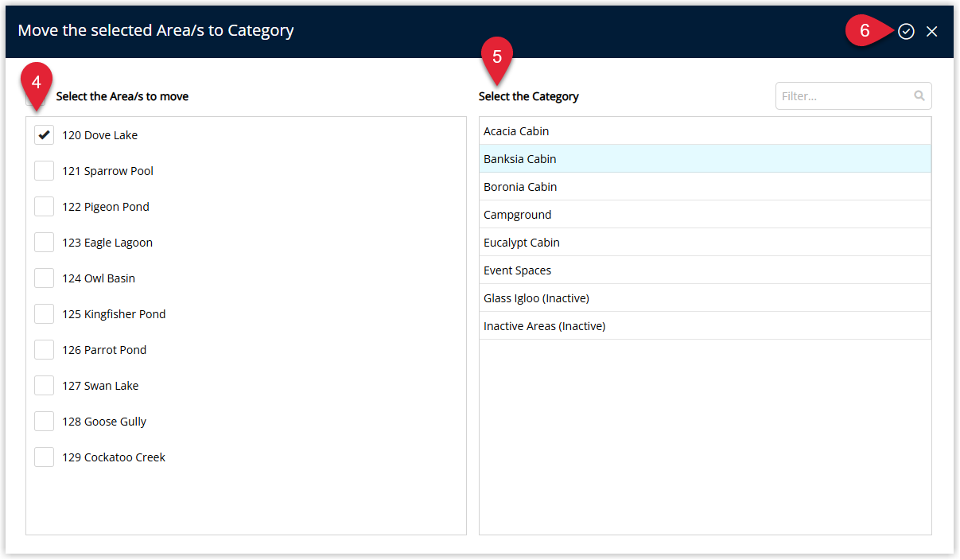Viewport: 960px width, 560px height.
Task: Tick the 129 Cockatoo Creek checkbox
Action: tap(44, 457)
